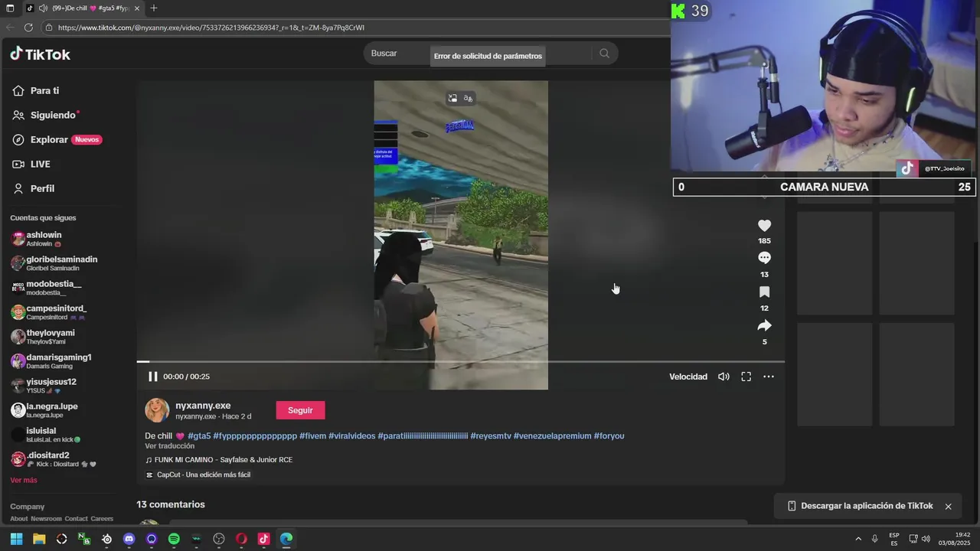Click the picture-in-picture icon on video

(x=452, y=98)
